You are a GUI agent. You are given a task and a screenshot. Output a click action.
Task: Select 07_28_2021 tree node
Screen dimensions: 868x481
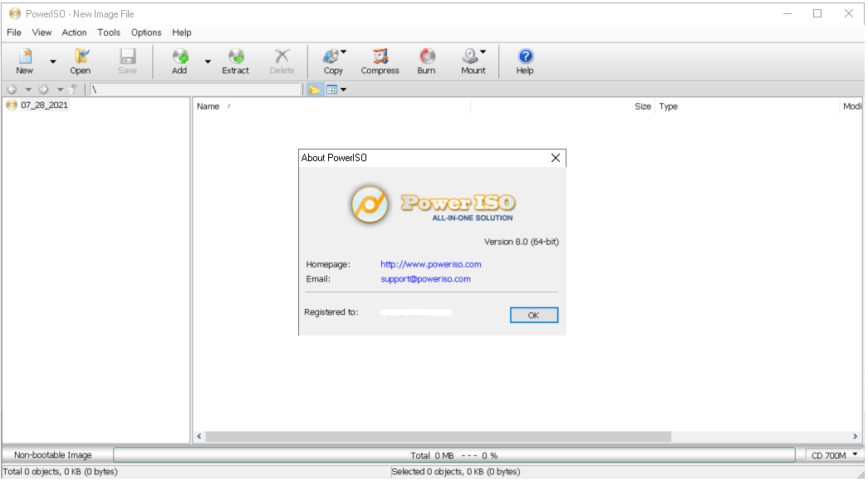click(44, 105)
